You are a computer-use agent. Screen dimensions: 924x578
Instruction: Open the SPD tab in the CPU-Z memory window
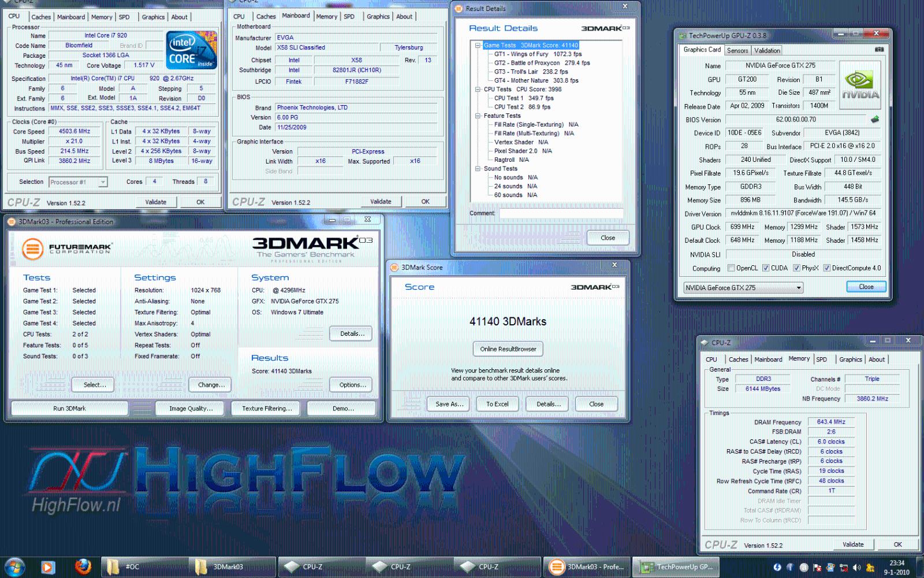[821, 360]
